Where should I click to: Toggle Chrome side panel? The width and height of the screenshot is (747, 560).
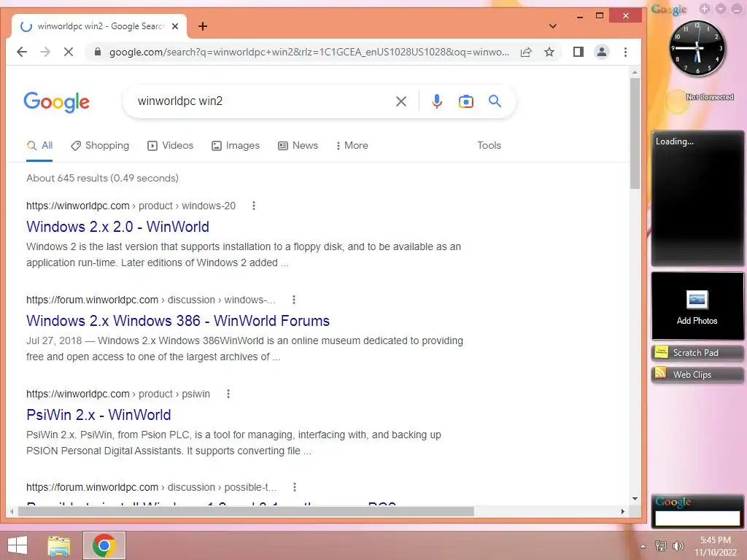click(578, 52)
